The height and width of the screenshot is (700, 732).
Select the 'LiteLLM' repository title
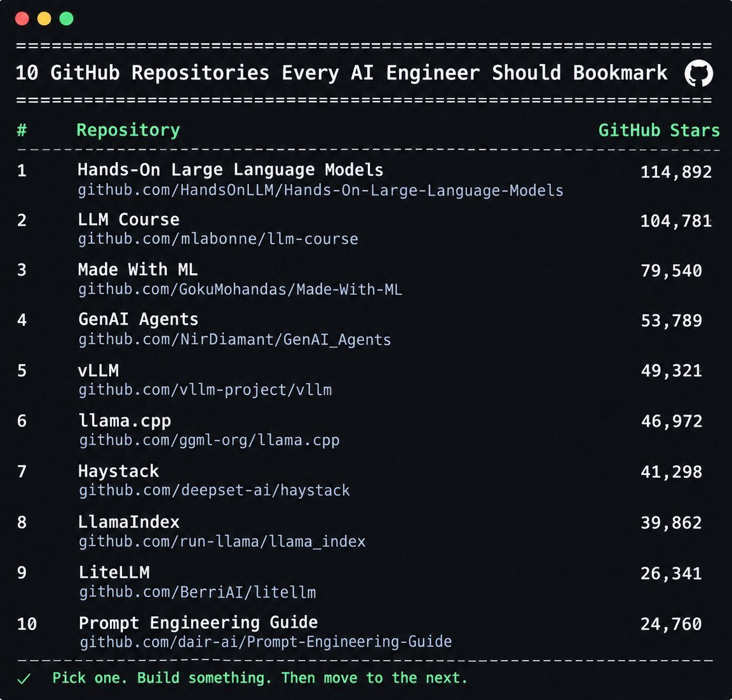tap(114, 572)
